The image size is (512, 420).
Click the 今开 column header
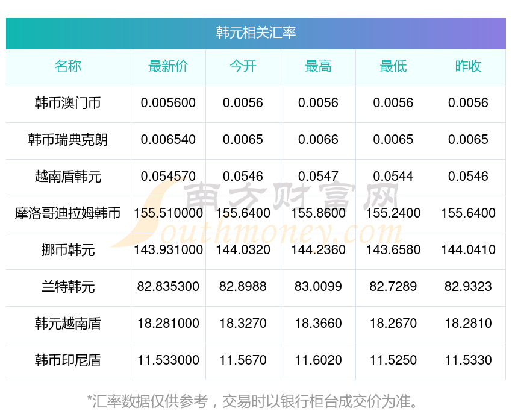(243, 67)
